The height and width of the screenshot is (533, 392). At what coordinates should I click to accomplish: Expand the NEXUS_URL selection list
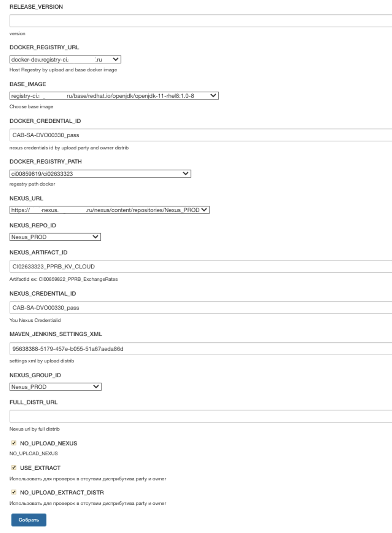pos(109,210)
